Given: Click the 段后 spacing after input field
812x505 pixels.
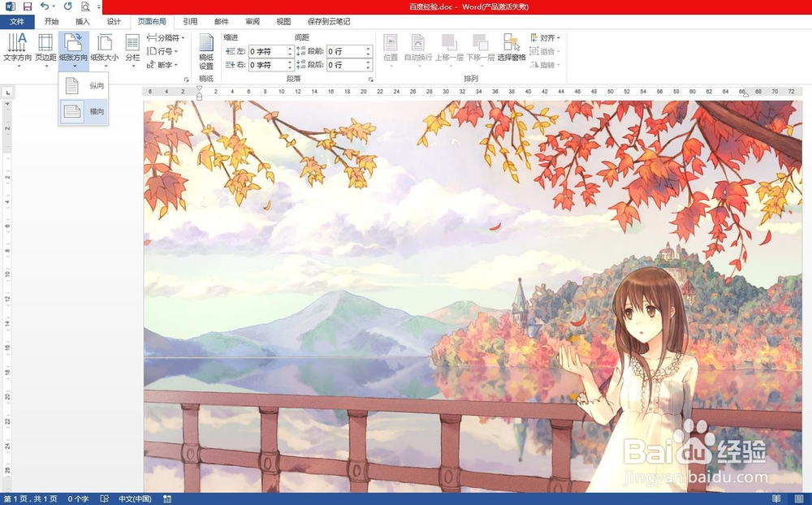Looking at the screenshot, I should (345, 65).
